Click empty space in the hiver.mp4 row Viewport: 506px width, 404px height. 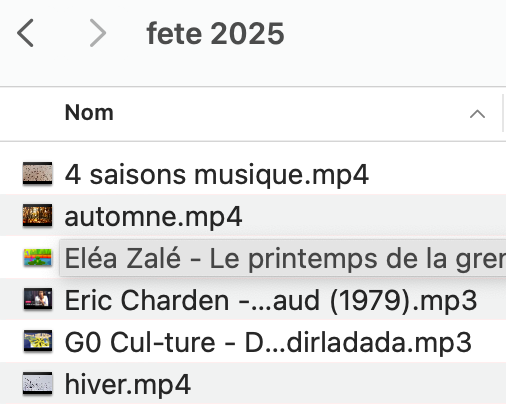[x=348, y=383]
